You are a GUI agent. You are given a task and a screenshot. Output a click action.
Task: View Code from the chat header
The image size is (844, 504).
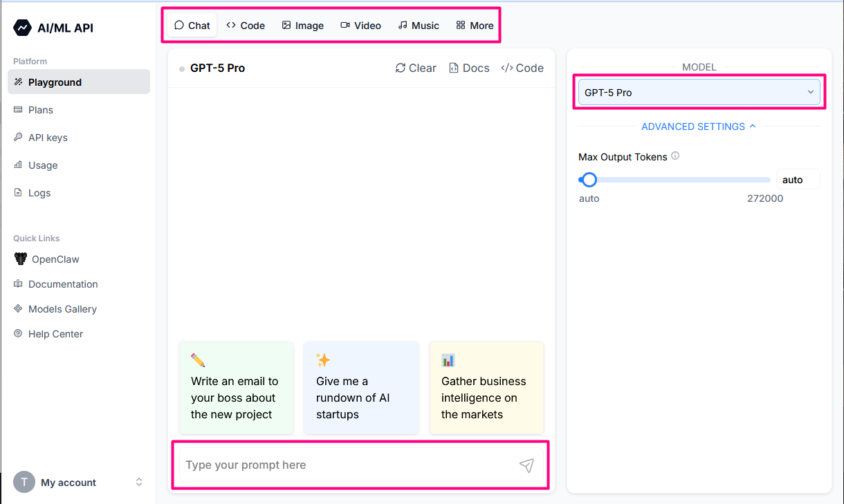tap(522, 68)
